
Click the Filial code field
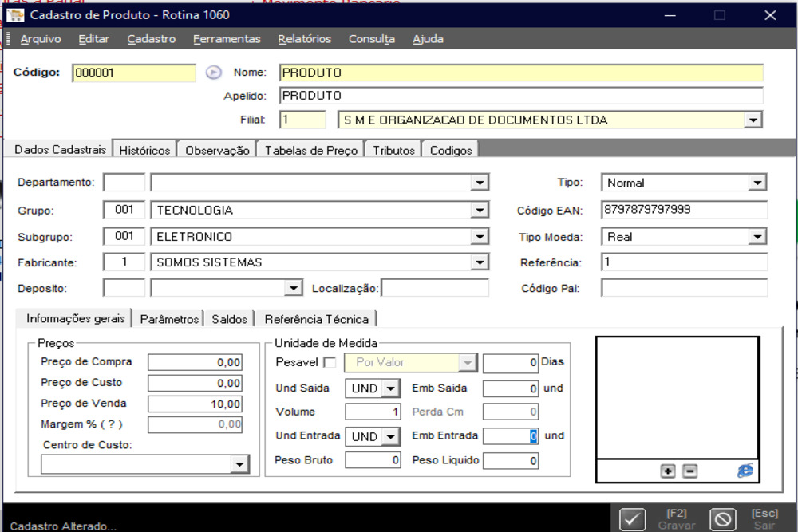302,120
